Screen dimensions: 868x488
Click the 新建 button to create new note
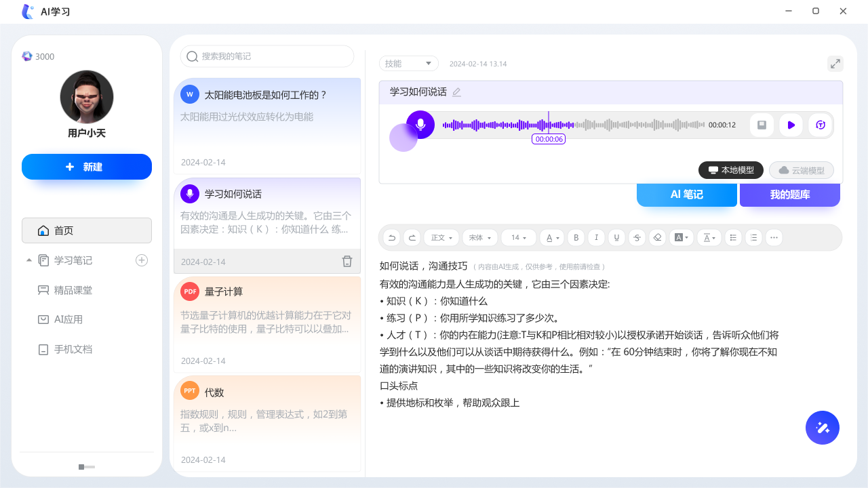coord(87,167)
